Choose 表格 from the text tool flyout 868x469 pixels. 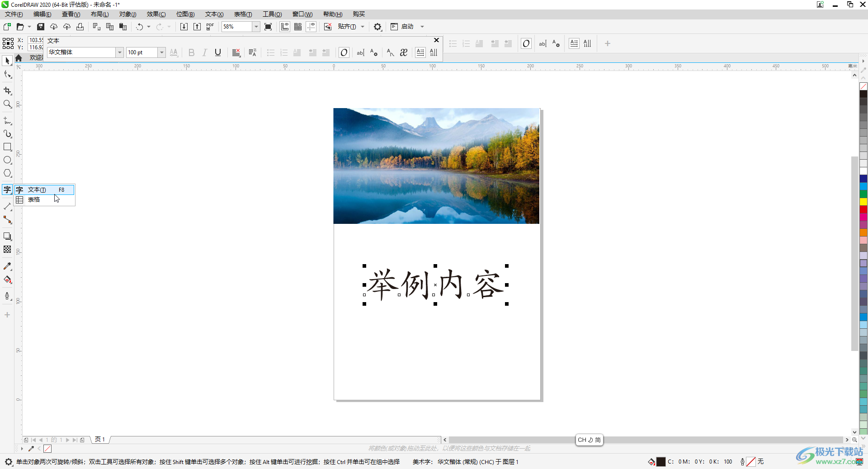(x=44, y=200)
